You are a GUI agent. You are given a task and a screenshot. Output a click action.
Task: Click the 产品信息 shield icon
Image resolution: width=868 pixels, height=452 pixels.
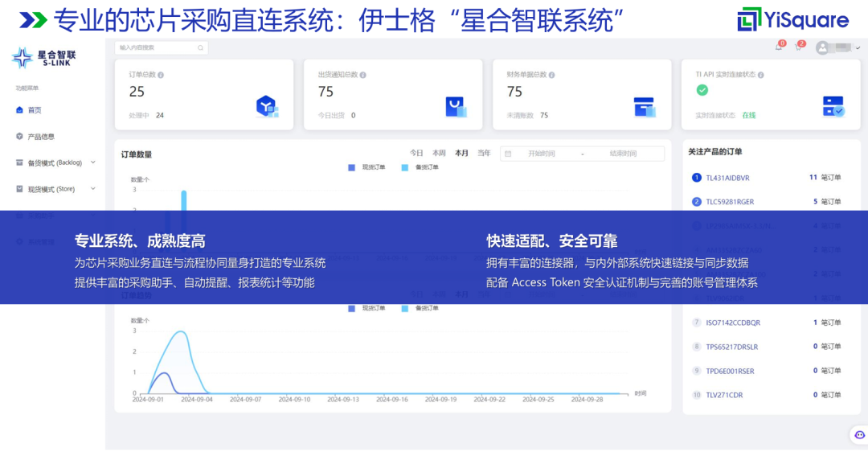(19, 136)
